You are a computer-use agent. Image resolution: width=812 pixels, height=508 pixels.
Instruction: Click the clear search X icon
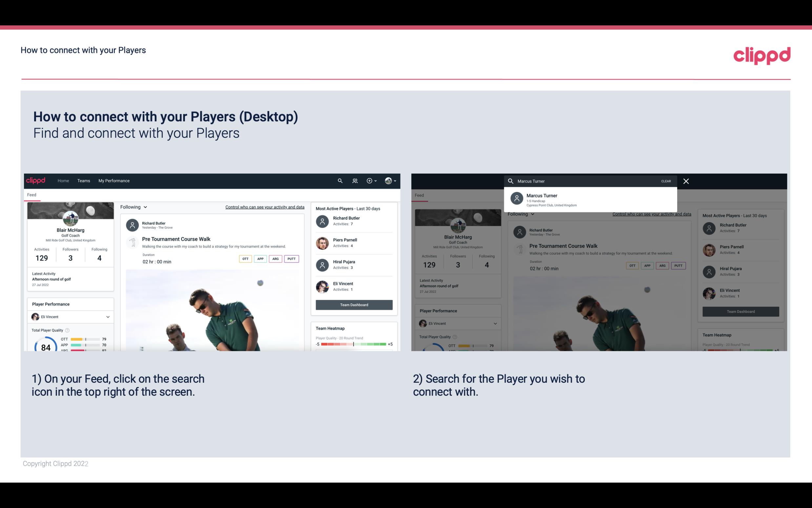[686, 181]
